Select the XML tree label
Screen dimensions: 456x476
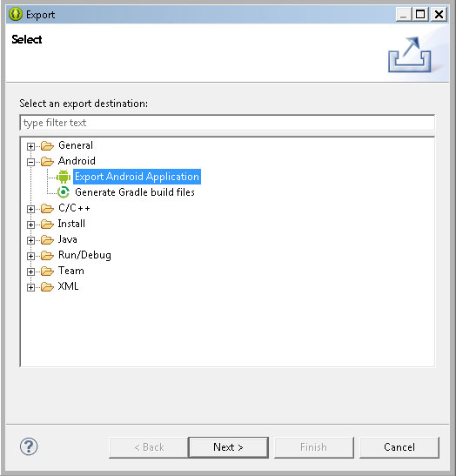68,286
